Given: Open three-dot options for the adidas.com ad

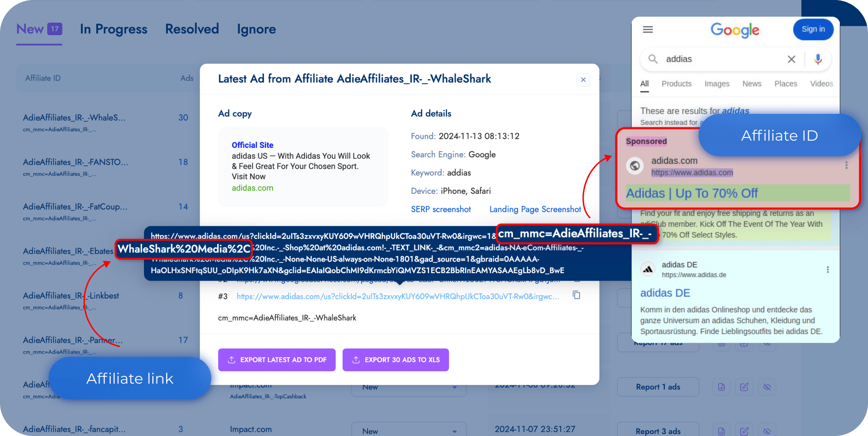Looking at the screenshot, I should (846, 165).
